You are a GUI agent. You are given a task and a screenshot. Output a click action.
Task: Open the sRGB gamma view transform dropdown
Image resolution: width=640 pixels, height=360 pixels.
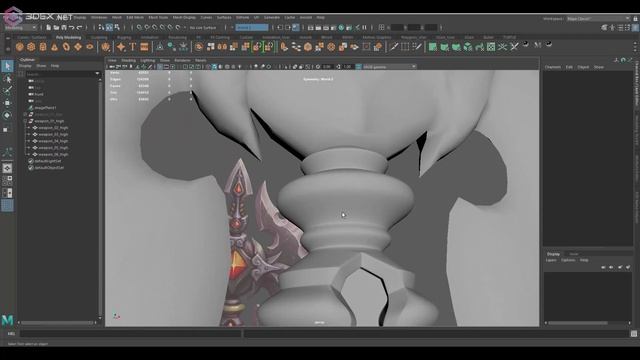[389, 67]
